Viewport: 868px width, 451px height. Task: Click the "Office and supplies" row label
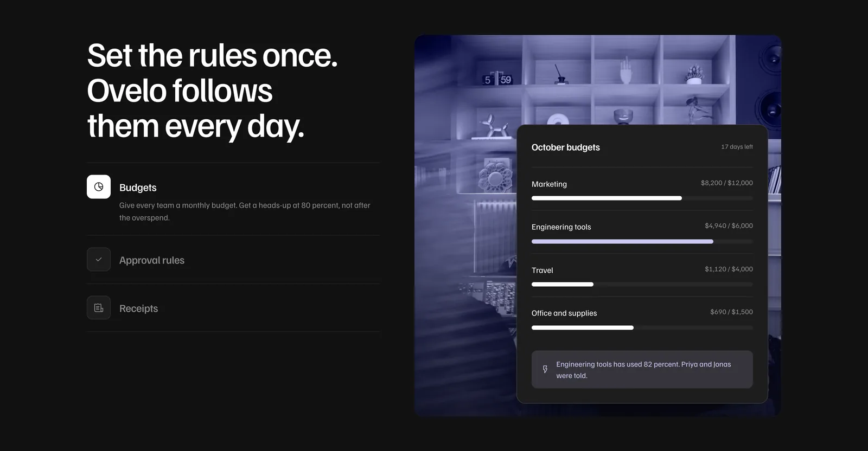pos(564,313)
